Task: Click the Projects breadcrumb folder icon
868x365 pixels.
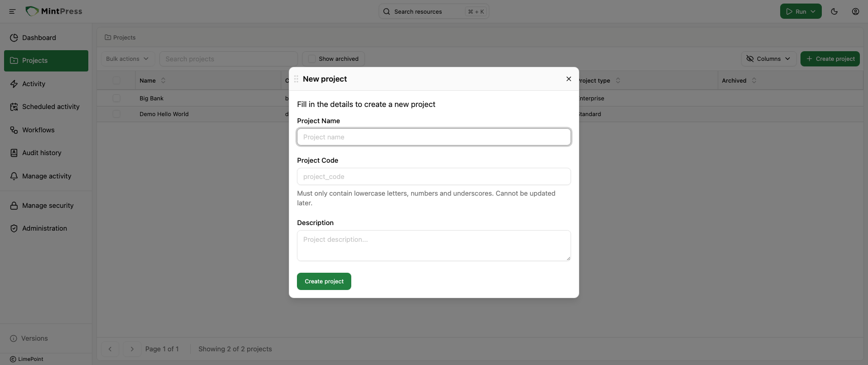Action: 108,38
